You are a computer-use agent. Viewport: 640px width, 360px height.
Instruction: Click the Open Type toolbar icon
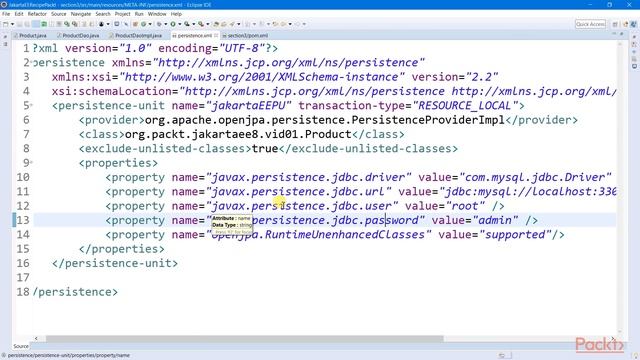pyautogui.click(x=216, y=24)
